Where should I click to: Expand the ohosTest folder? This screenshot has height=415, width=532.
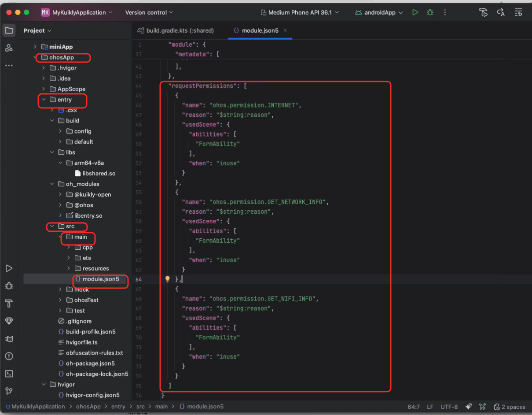pyautogui.click(x=60, y=300)
